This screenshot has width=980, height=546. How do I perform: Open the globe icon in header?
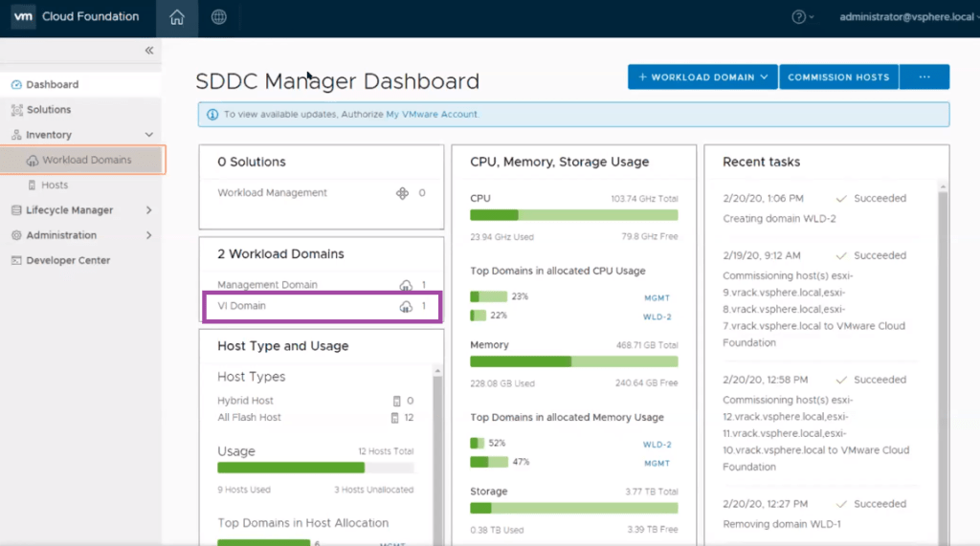pyautogui.click(x=219, y=17)
